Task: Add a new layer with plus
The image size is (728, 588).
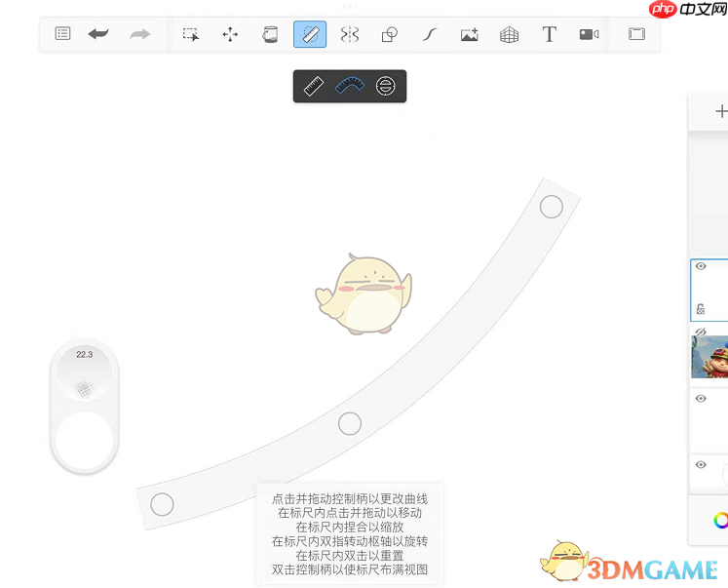Action: [721, 111]
